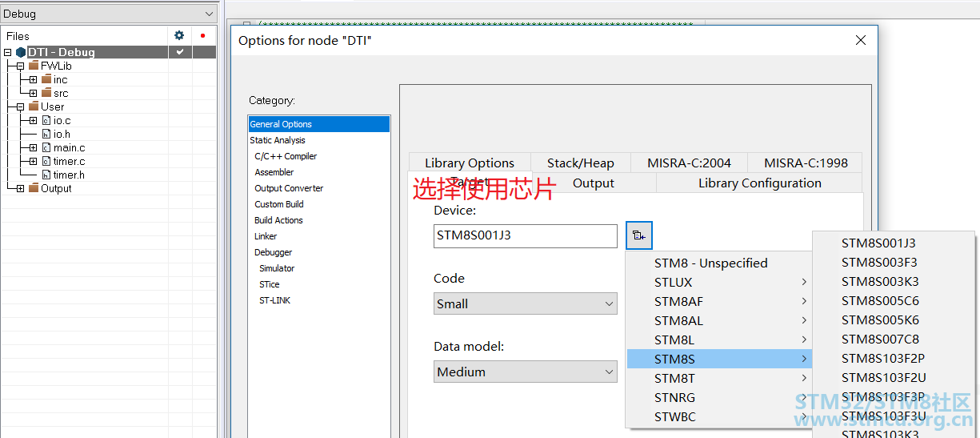The image size is (980, 438).
Task: Switch to Output tab
Action: (594, 183)
